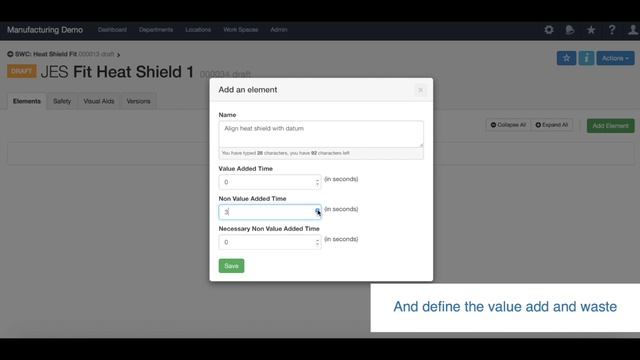Viewport: 640px width, 360px height.
Task: Open the settings gear in top navbar
Action: pyautogui.click(x=549, y=30)
